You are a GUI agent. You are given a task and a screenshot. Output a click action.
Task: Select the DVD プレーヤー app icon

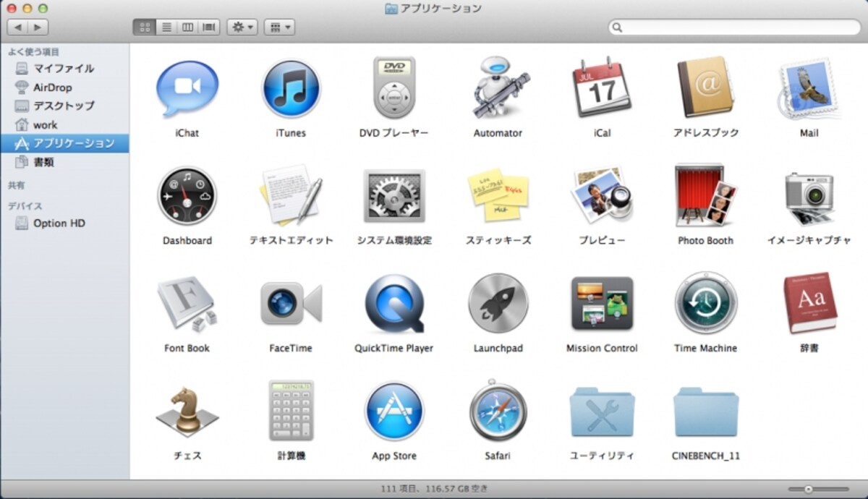coord(394,88)
